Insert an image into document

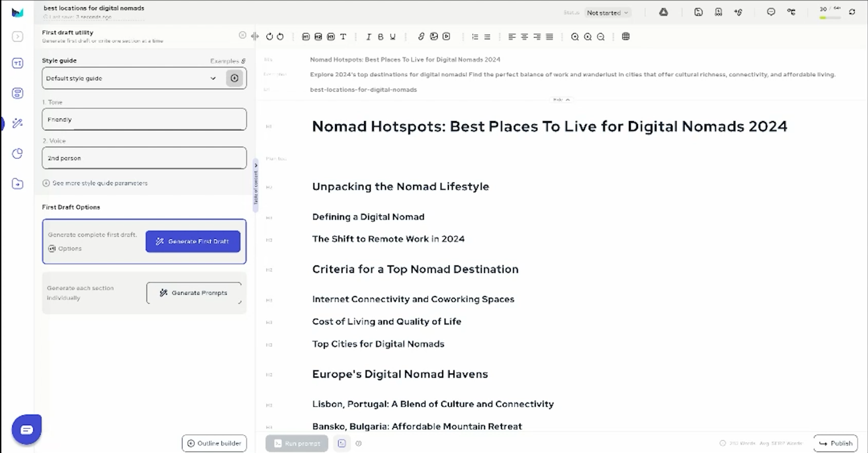point(434,37)
